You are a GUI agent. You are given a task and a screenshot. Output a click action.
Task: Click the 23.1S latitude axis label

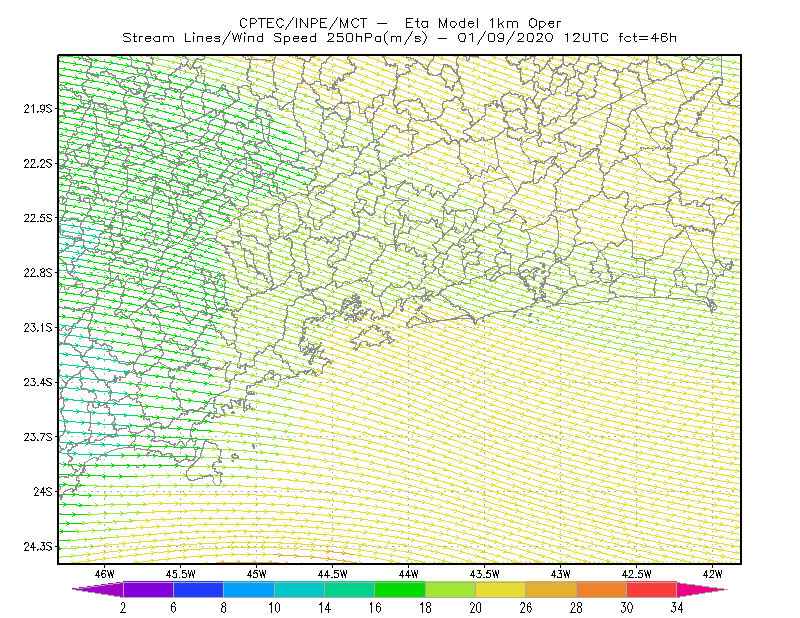click(38, 328)
